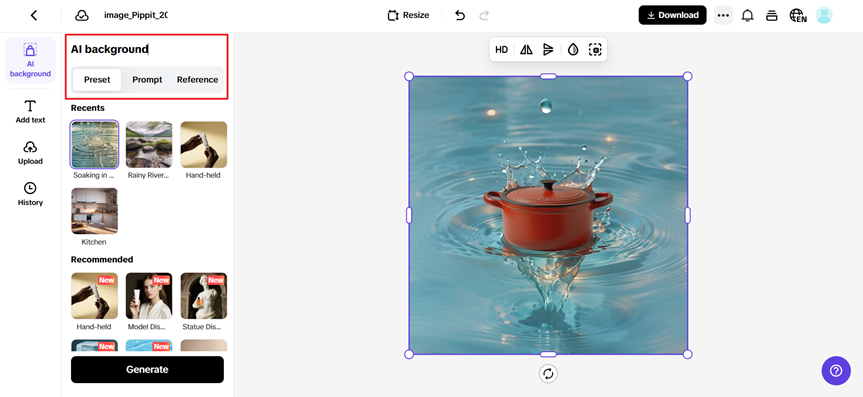Open the more options ellipsis menu
Viewport: 863px width, 397px height.
[723, 15]
